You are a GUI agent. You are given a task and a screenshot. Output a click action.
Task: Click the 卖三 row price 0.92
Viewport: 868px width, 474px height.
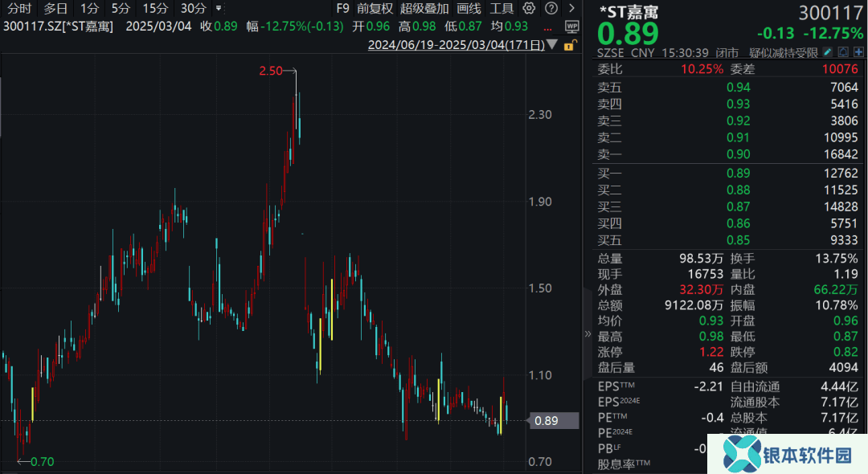click(x=739, y=121)
